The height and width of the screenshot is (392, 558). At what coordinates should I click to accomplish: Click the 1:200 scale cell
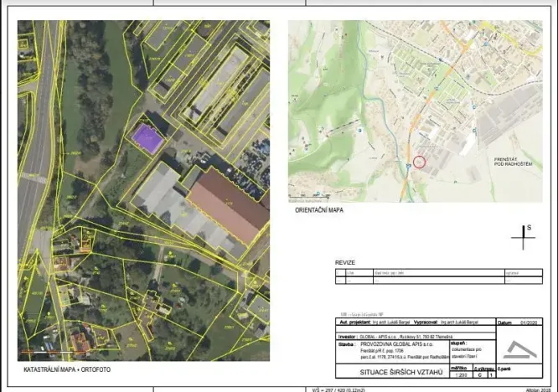460,374
